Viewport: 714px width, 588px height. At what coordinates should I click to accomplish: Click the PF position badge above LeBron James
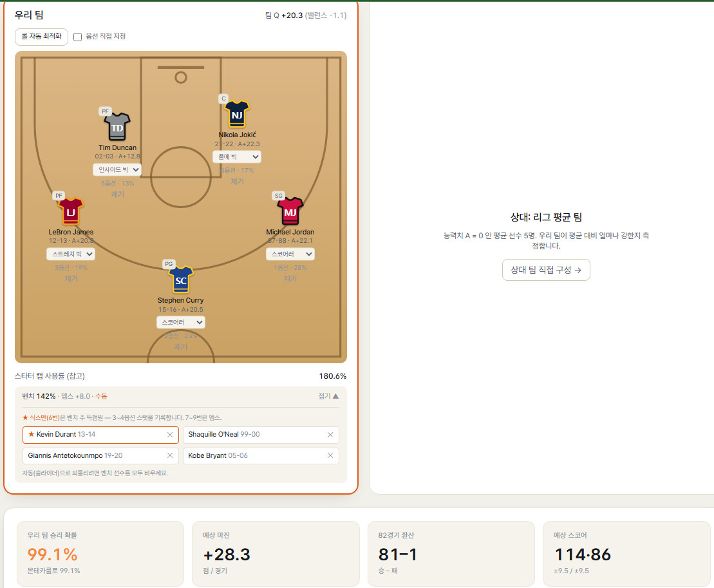click(x=59, y=196)
